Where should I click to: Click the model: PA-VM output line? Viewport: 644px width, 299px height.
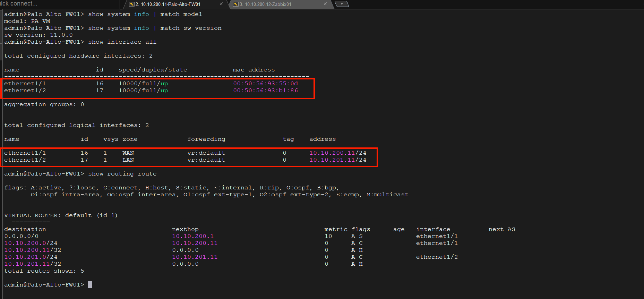[27, 21]
